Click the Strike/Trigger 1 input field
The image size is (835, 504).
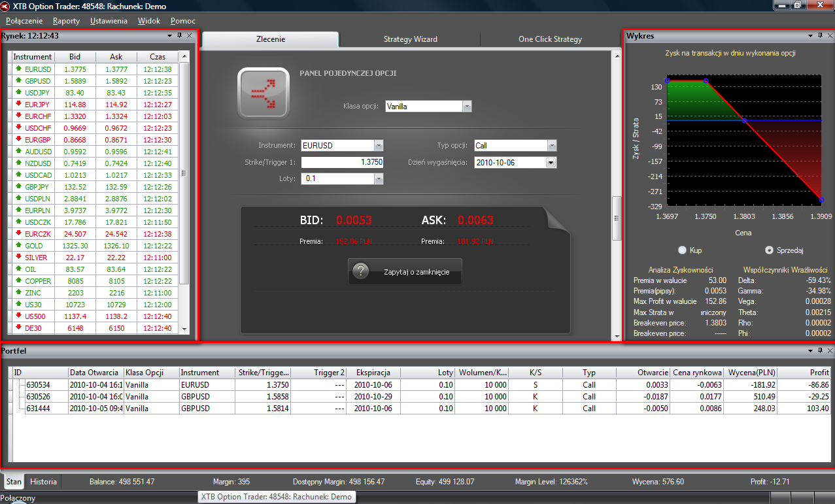(343, 162)
